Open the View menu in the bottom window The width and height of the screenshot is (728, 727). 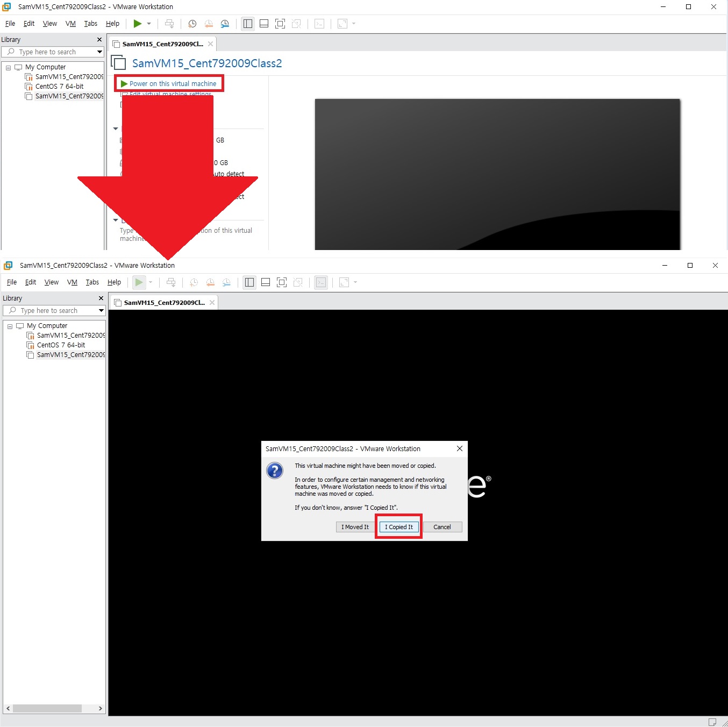(52, 282)
